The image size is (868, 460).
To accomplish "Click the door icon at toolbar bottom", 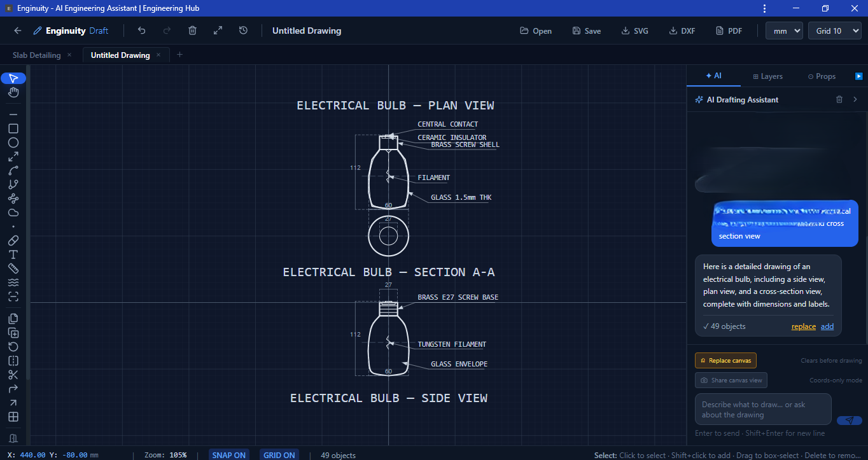I will tap(13, 438).
